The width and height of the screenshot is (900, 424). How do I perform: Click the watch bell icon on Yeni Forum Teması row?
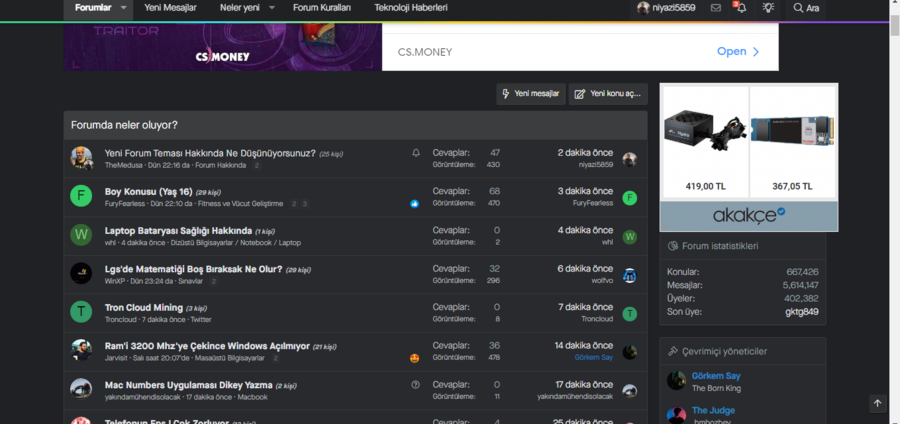pos(416,153)
